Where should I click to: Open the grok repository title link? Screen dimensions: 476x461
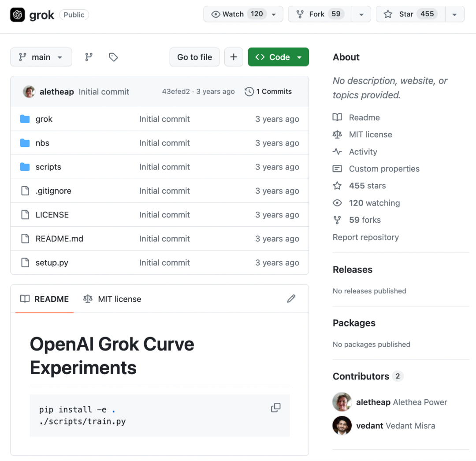tap(41, 15)
